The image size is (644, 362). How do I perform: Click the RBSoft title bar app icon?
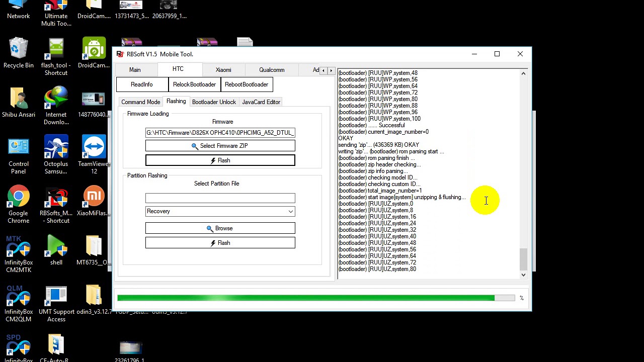(120, 54)
